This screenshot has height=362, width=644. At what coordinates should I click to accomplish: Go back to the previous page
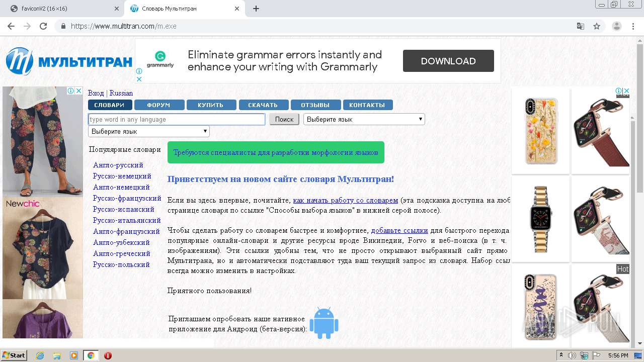11,26
